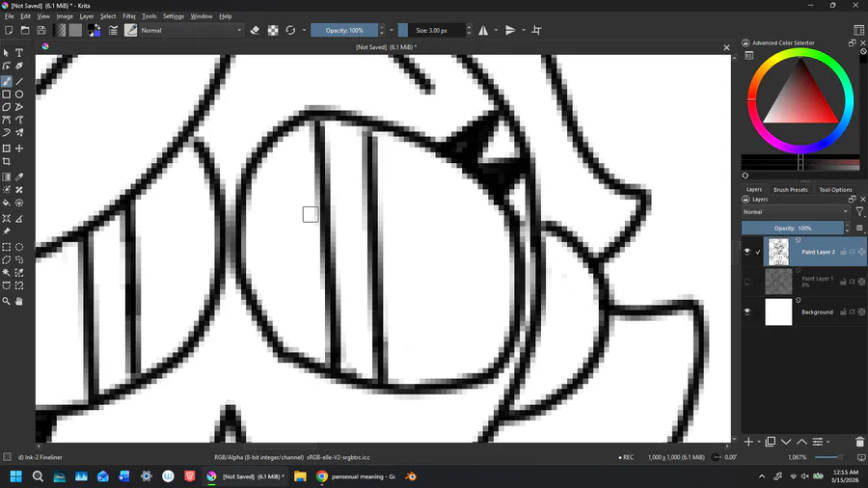Image resolution: width=868 pixels, height=488 pixels.
Task: Reload the original brush preset
Action: click(x=290, y=31)
